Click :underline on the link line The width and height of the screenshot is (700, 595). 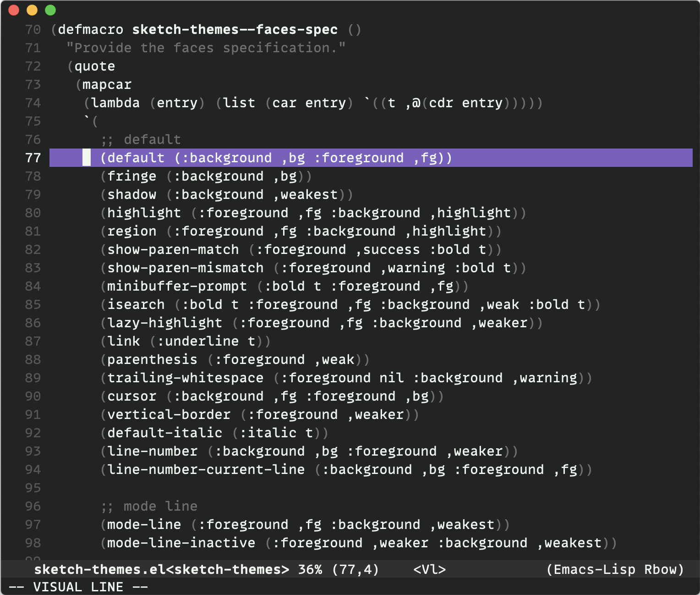pyautogui.click(x=198, y=342)
